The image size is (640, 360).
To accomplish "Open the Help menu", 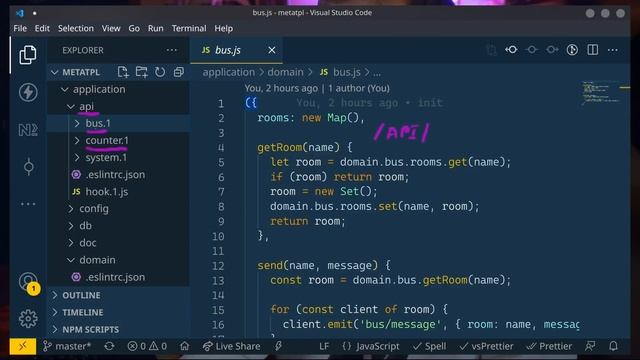I will click(x=224, y=28).
